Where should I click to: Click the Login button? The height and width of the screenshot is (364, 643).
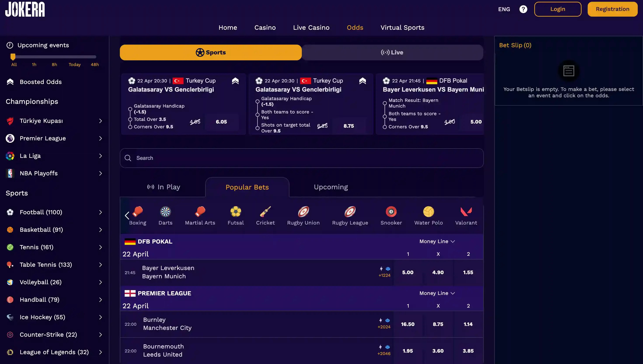click(x=557, y=9)
